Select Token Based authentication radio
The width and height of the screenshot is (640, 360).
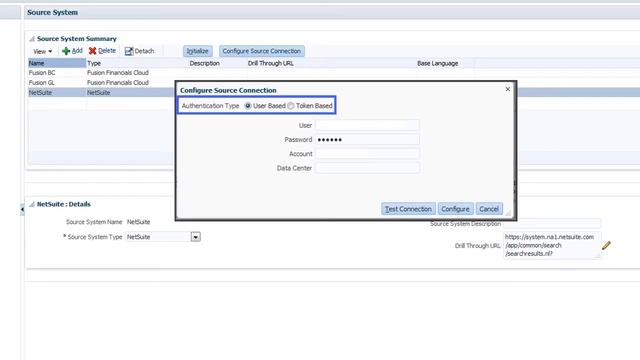[x=291, y=106]
